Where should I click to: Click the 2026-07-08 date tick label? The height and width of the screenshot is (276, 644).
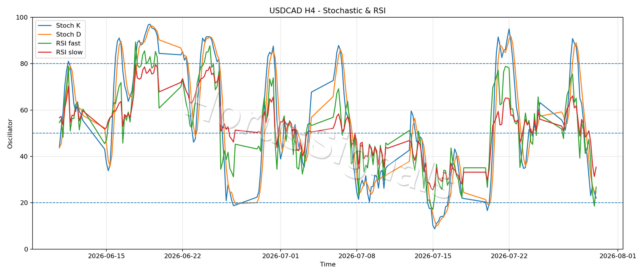point(357,255)
